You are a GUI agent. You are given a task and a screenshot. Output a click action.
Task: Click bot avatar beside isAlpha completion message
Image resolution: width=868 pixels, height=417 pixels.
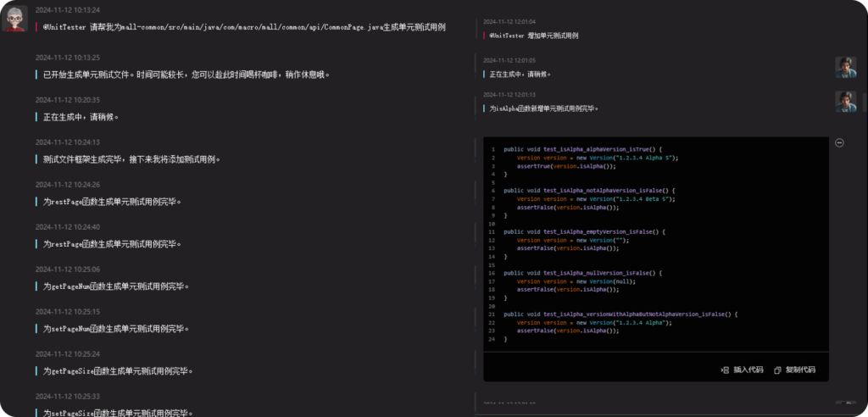click(x=845, y=102)
